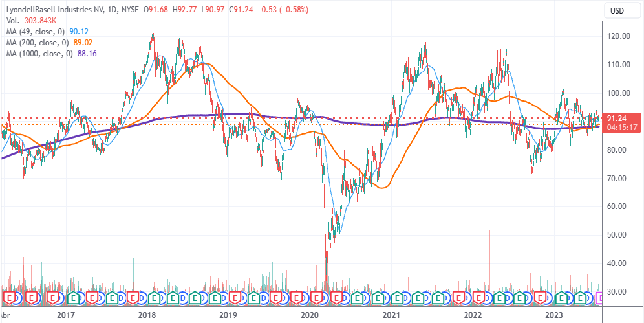644x323 pixels.
Task: Click the 04:15:17 bar countdown label
Action: pos(621,128)
